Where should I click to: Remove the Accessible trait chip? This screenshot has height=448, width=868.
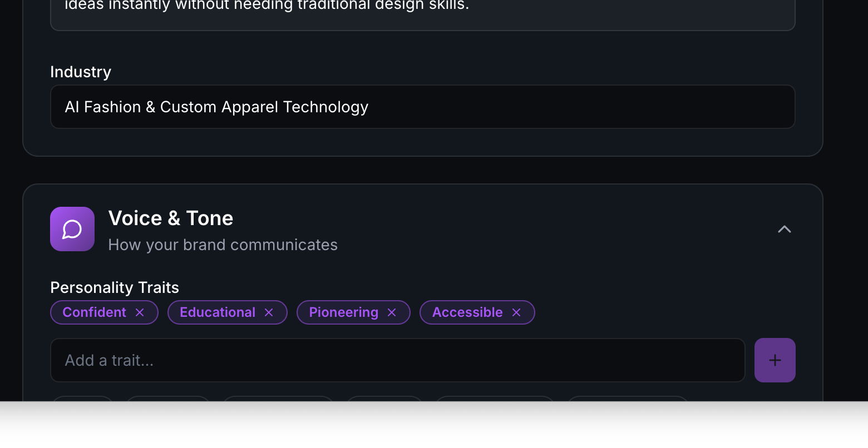[516, 313]
